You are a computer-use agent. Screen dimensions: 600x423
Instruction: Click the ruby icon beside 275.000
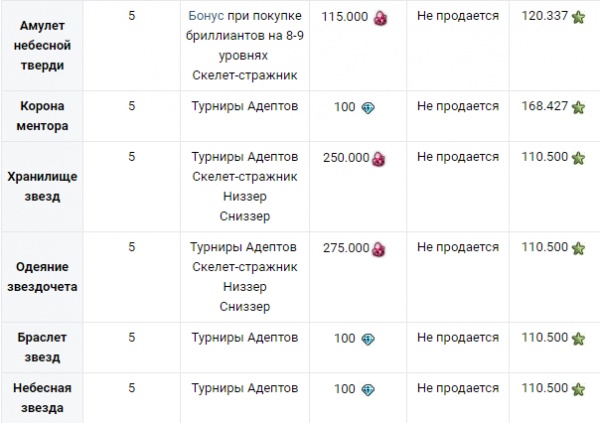tap(378, 249)
